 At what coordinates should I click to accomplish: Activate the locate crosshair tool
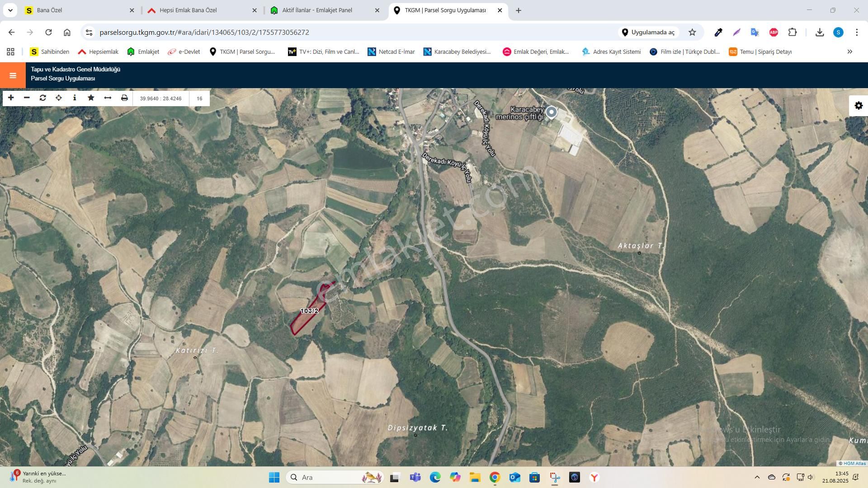(x=59, y=98)
